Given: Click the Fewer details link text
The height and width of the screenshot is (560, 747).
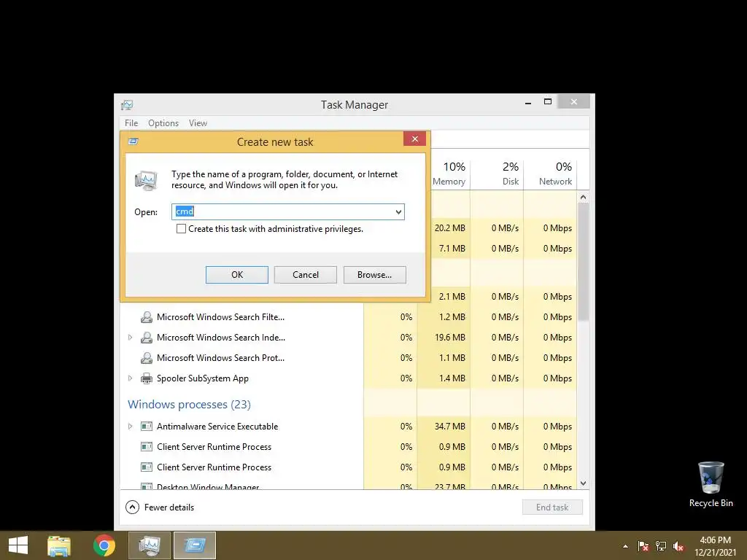Looking at the screenshot, I should [x=169, y=507].
